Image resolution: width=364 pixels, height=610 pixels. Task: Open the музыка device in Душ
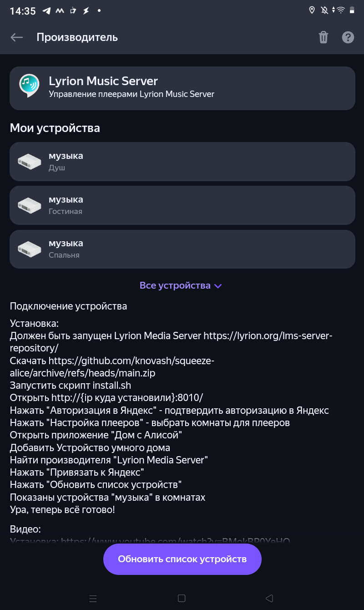tap(182, 161)
